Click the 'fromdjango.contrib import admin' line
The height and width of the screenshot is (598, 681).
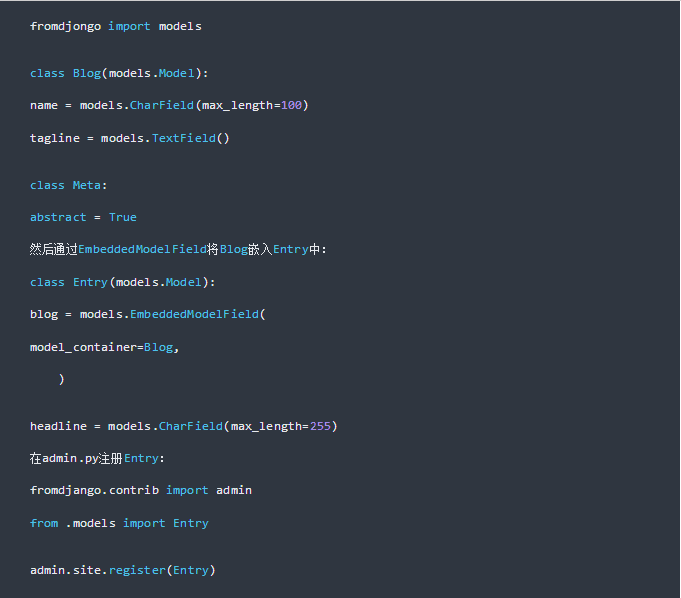141,491
